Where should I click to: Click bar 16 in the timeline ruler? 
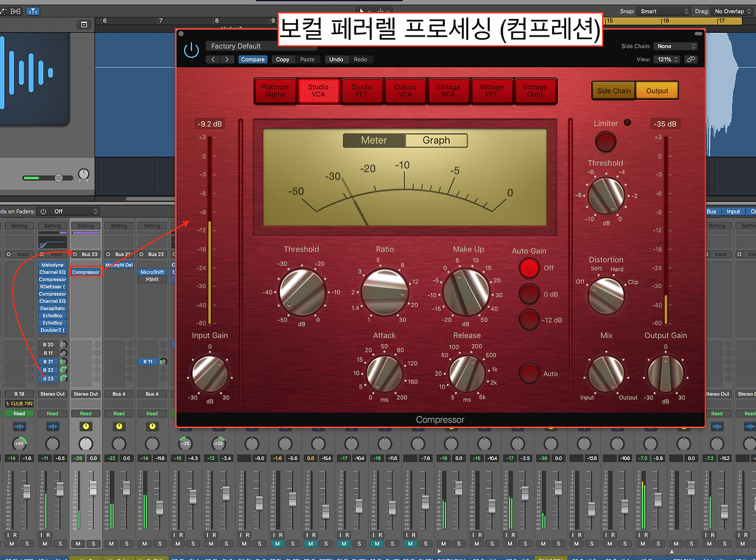click(665, 21)
